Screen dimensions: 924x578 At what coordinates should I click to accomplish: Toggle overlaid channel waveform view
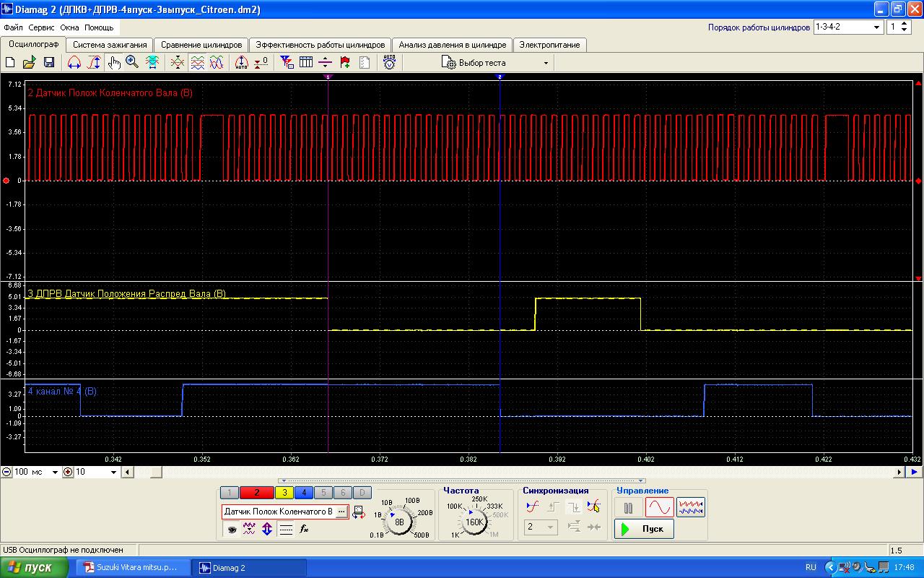(217, 63)
